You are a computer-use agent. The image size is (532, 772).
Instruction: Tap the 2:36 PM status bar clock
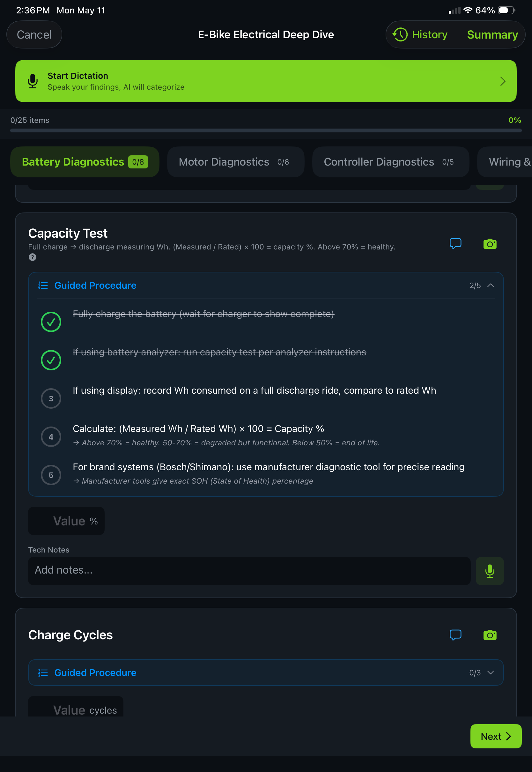(33, 10)
